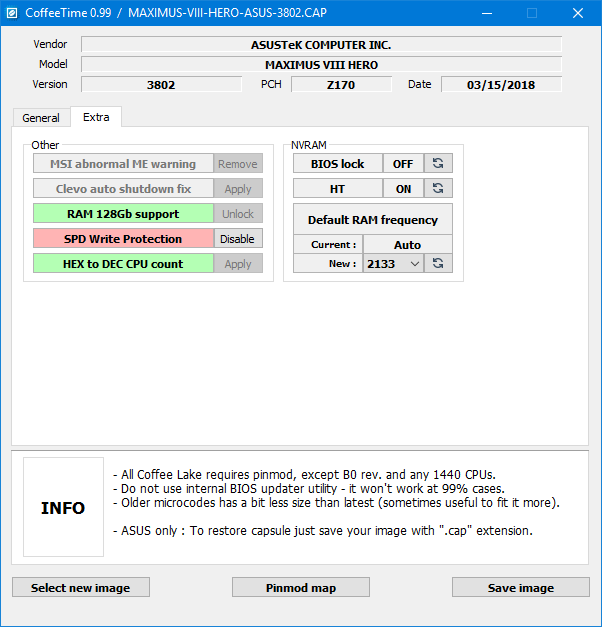
Task: Click the Default RAM frequency header
Action: click(x=373, y=220)
